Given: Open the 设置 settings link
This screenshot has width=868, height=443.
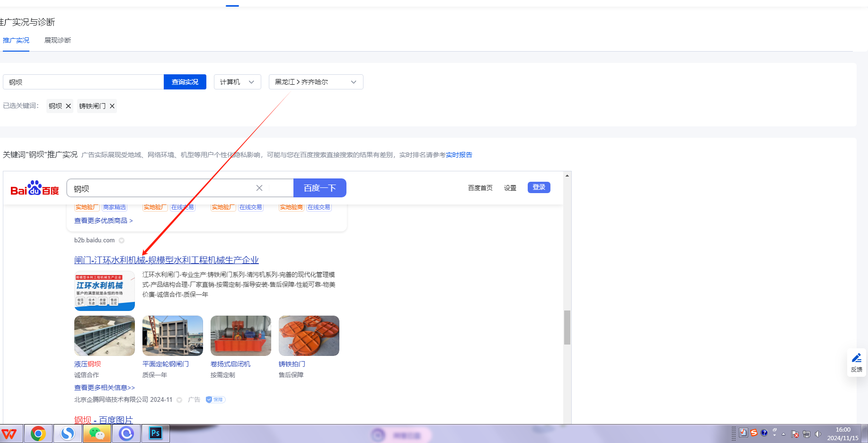Looking at the screenshot, I should click(510, 188).
